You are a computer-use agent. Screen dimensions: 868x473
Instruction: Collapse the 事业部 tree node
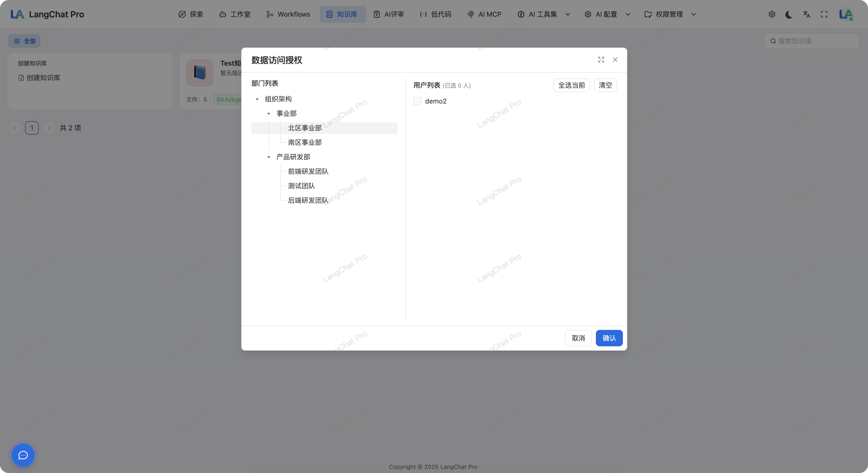(x=269, y=114)
